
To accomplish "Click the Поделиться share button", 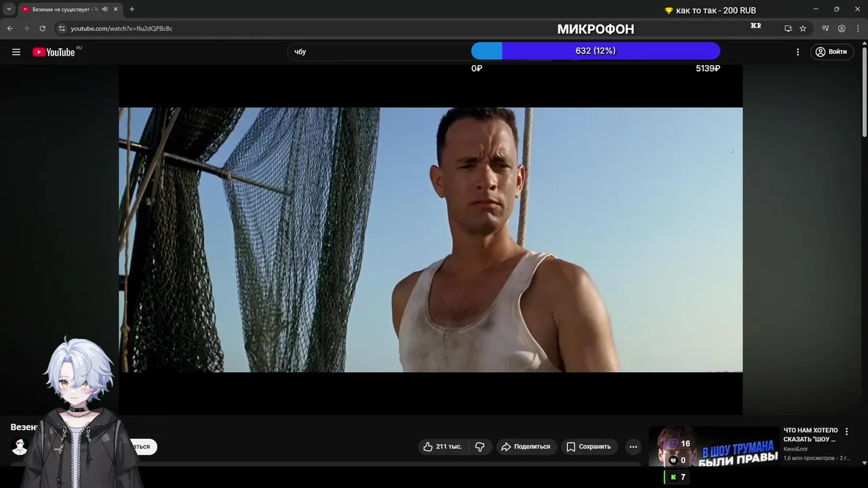I will (x=526, y=447).
